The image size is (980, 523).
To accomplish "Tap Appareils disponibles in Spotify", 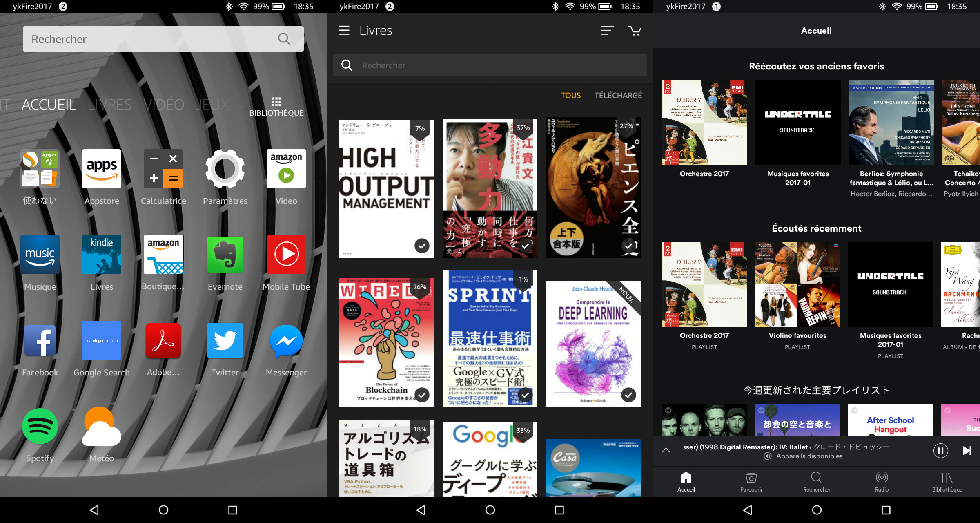I will coord(804,456).
